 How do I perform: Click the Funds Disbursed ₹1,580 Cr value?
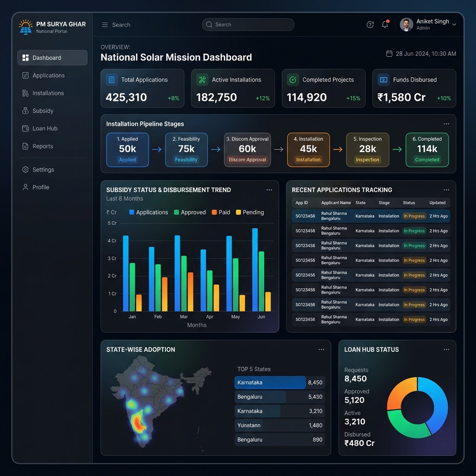tap(401, 98)
